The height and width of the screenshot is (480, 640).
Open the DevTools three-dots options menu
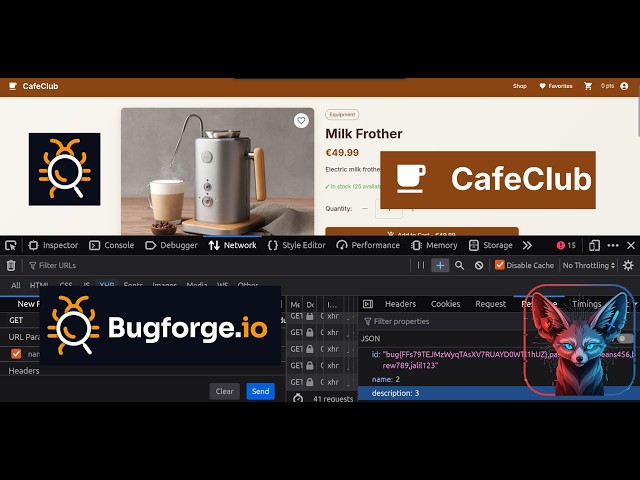[613, 245]
